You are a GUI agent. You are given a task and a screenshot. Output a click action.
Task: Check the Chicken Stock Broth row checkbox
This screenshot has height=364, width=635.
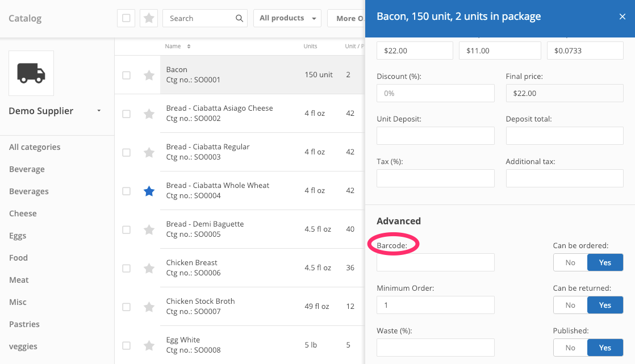coord(126,307)
